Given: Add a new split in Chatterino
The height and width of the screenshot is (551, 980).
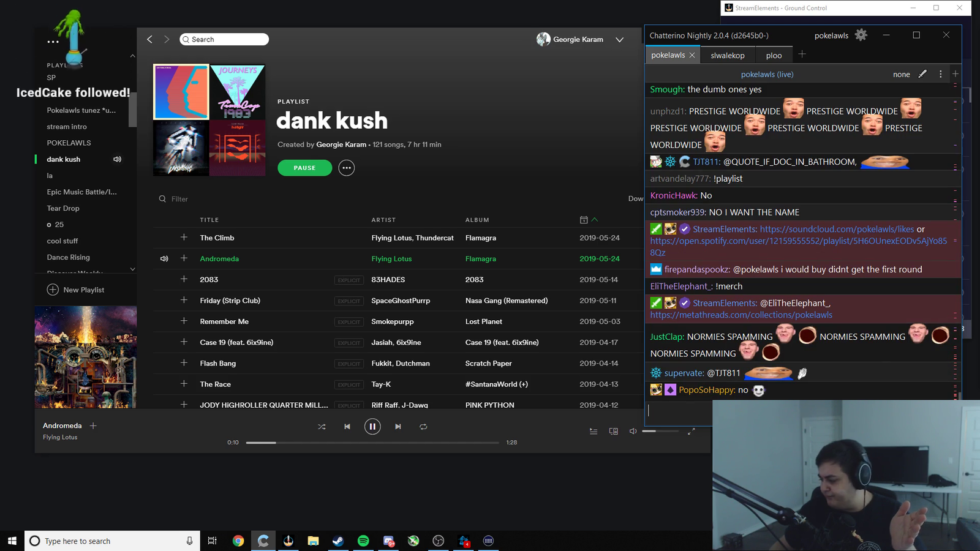Looking at the screenshot, I should (956, 74).
